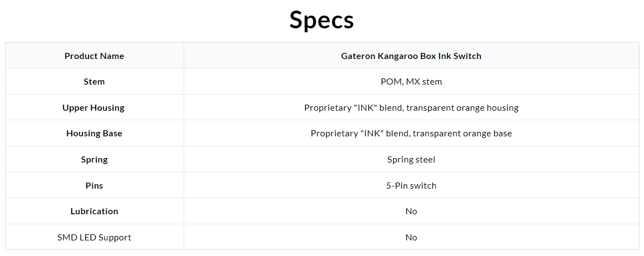Click Gateron Kangaroo Box Ink Switch text
This screenshot has height=256, width=644.
point(411,56)
